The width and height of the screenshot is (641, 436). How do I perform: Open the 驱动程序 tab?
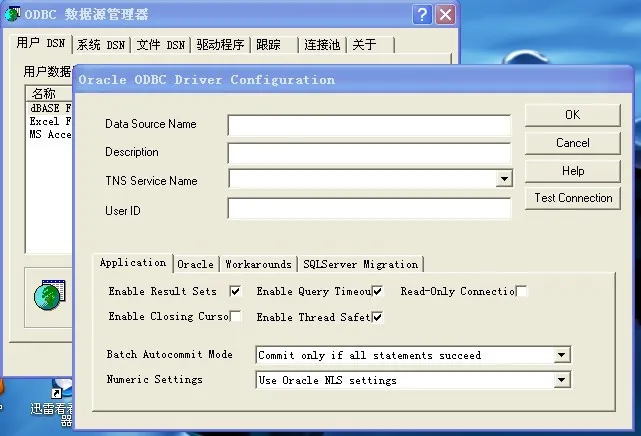tap(220, 45)
